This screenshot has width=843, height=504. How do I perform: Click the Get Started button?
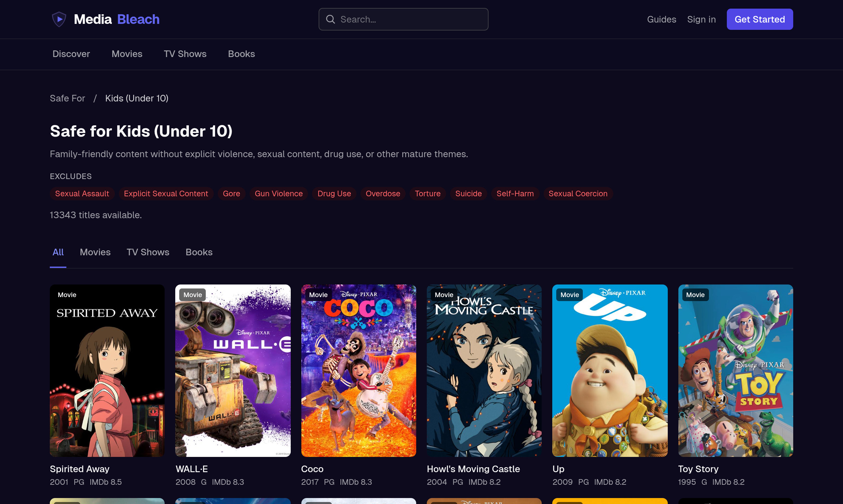point(759,19)
